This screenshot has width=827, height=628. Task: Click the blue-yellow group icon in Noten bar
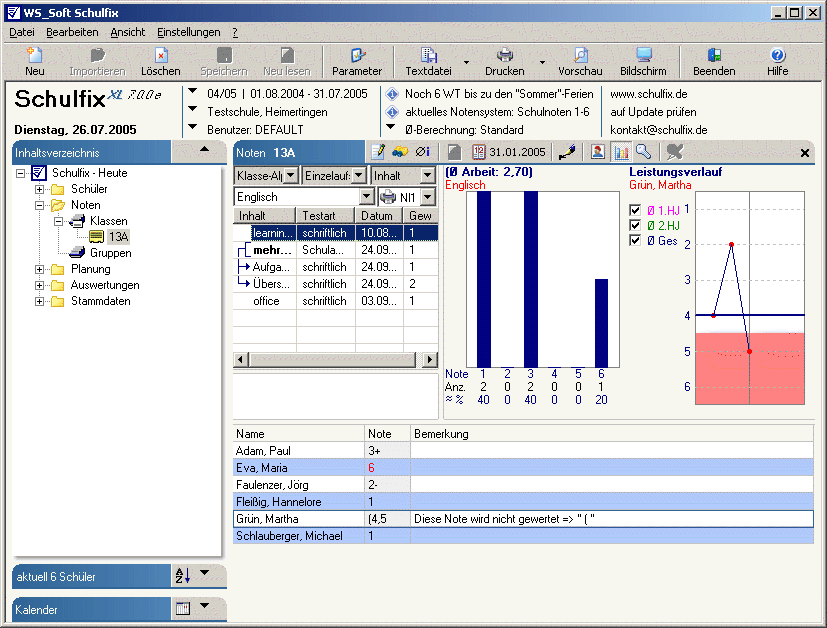coord(400,152)
